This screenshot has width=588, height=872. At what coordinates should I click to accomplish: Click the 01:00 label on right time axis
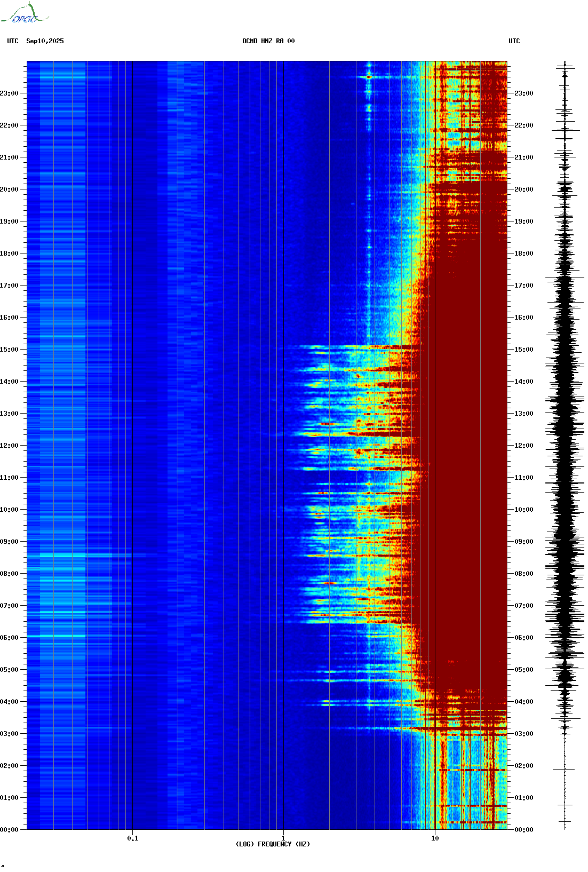click(x=524, y=798)
